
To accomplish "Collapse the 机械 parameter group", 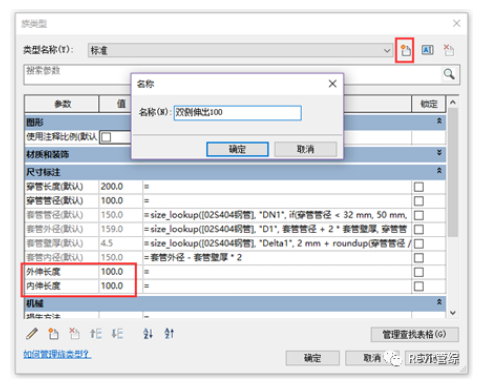I will (x=439, y=302).
